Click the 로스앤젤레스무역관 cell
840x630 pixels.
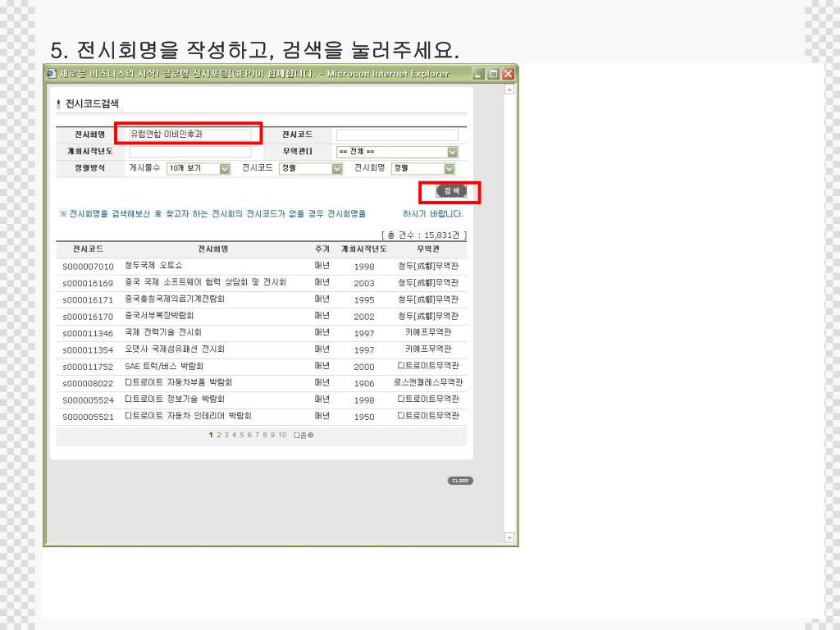[428, 382]
